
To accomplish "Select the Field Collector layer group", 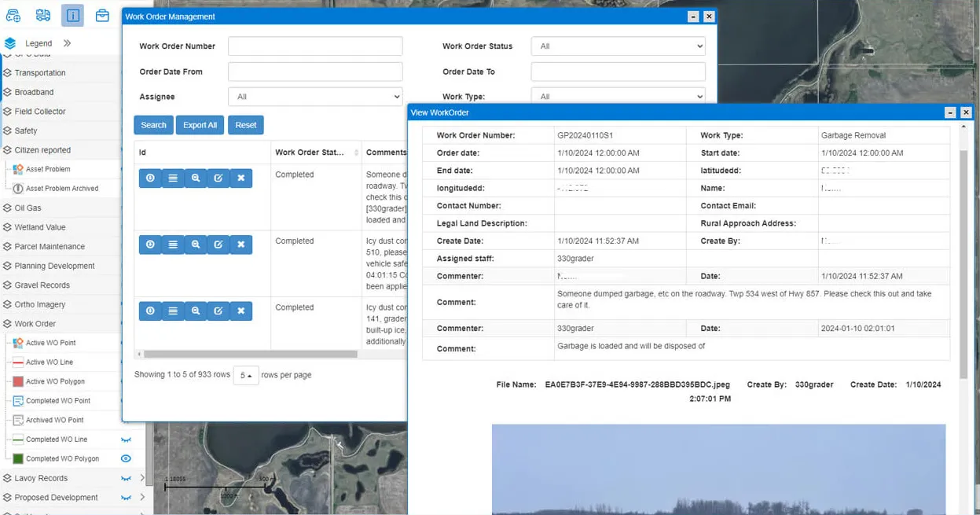I will coord(40,112).
